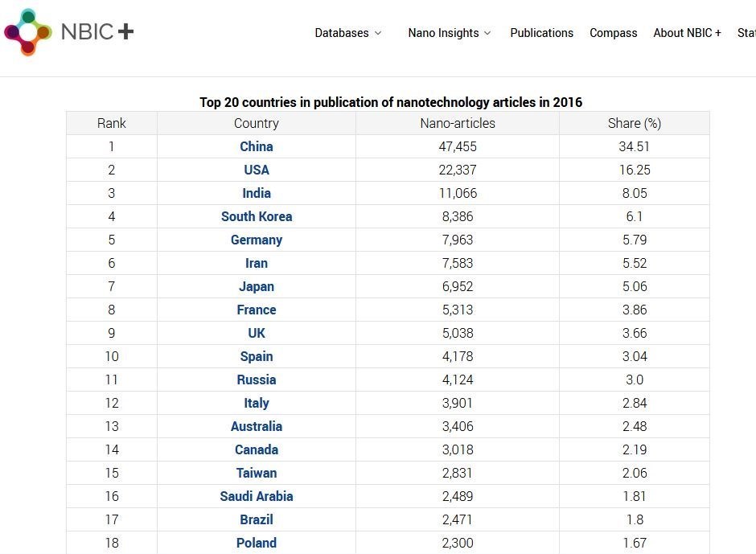Select the UK table link
The height and width of the screenshot is (554, 756).
click(x=257, y=333)
